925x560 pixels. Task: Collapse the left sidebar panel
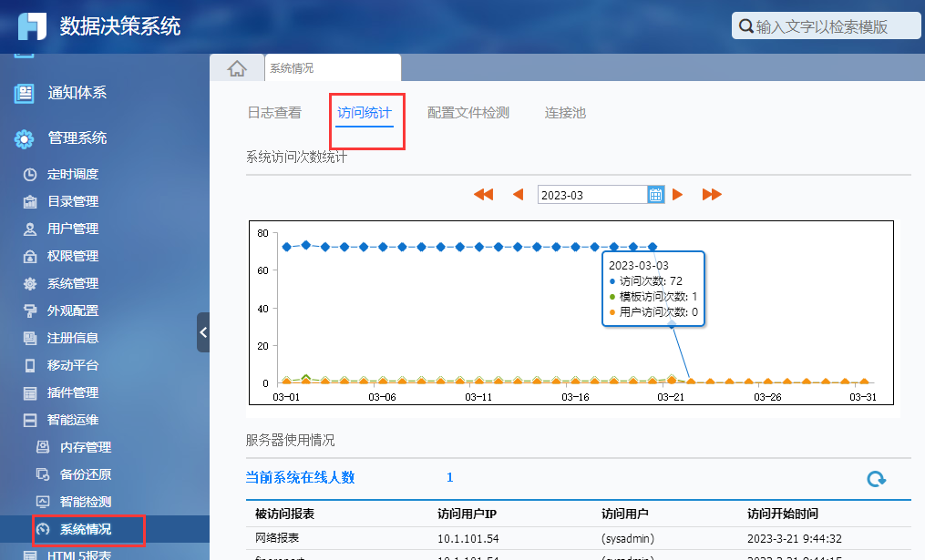(x=203, y=332)
